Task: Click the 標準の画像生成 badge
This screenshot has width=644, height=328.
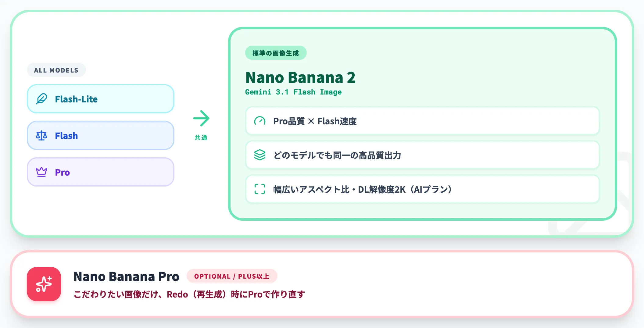Action: [276, 53]
